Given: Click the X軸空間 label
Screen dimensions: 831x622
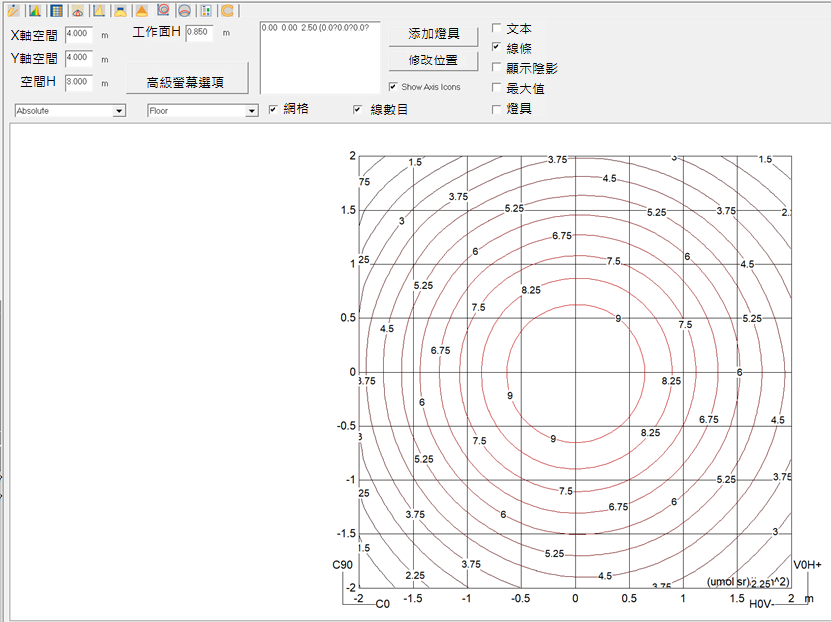Looking at the screenshot, I should 34,35.
